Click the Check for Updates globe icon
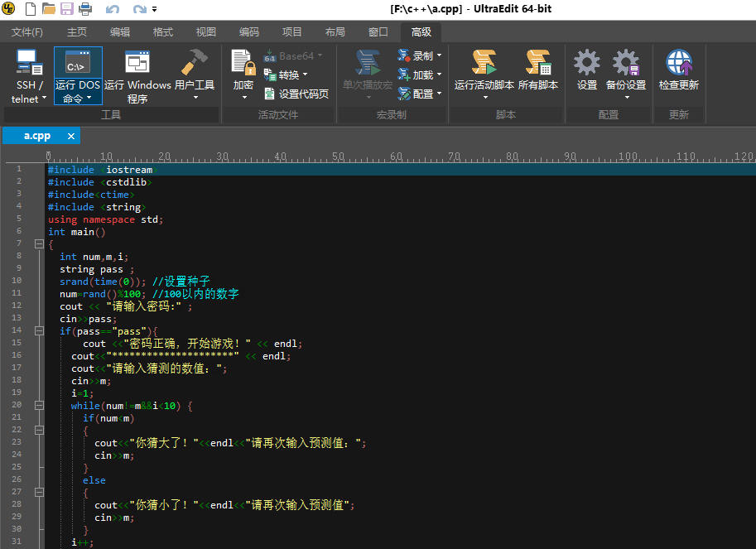The width and height of the screenshot is (756, 549). pyautogui.click(x=678, y=63)
